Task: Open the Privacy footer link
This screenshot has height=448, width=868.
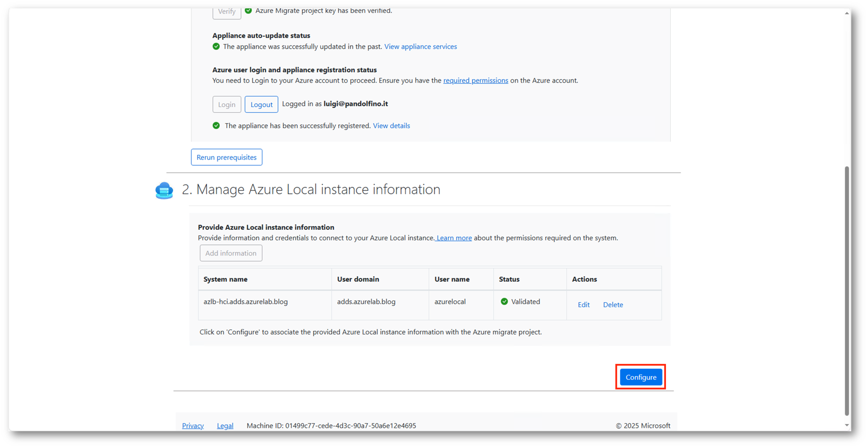Action: click(193, 426)
